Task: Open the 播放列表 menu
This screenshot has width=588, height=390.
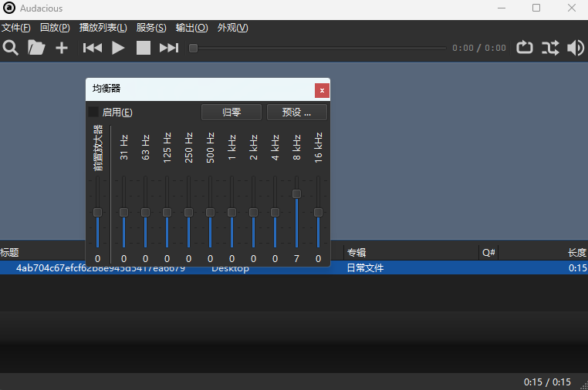Action: (x=103, y=28)
